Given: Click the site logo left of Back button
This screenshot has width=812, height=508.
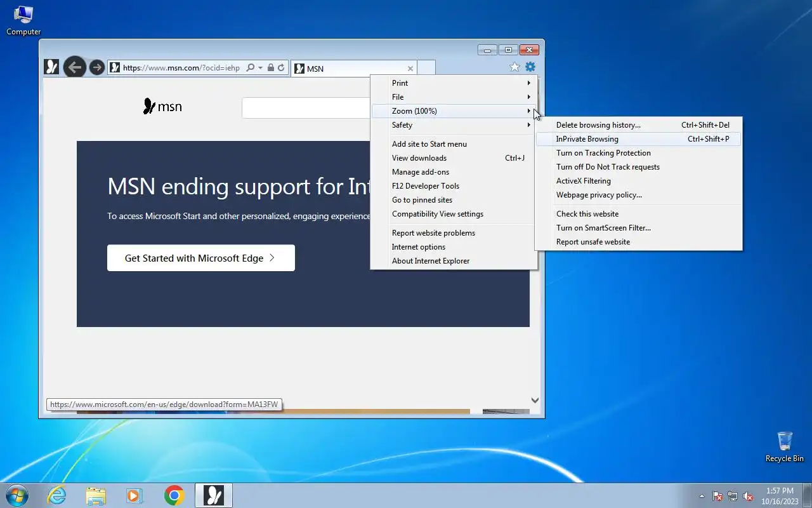Looking at the screenshot, I should 52,67.
